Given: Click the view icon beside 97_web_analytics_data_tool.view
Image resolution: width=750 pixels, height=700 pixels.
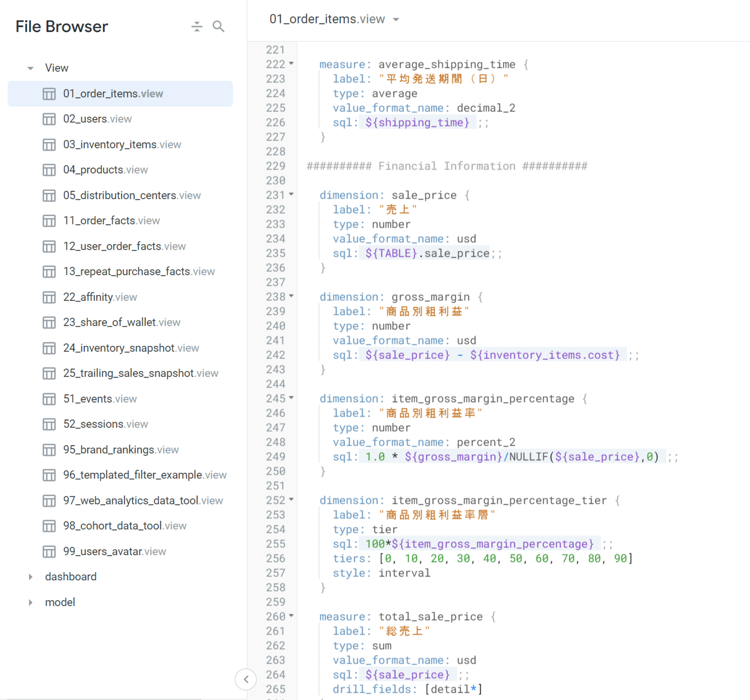Looking at the screenshot, I should [x=49, y=501].
